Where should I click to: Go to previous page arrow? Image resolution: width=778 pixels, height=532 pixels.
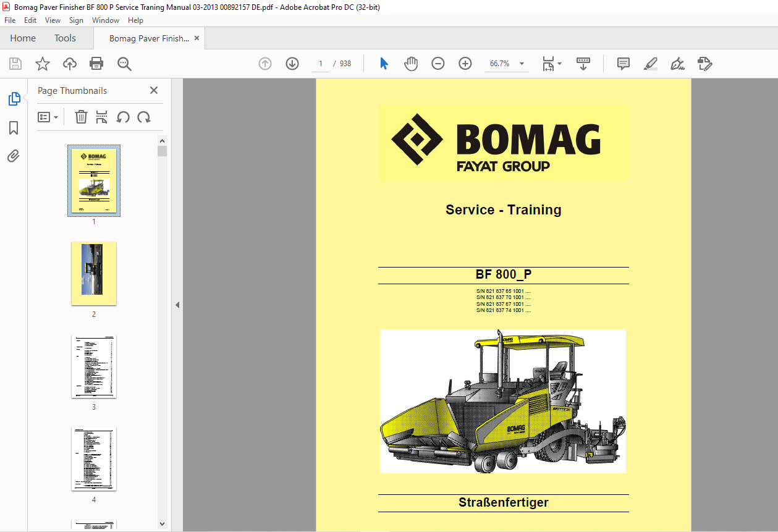point(265,64)
